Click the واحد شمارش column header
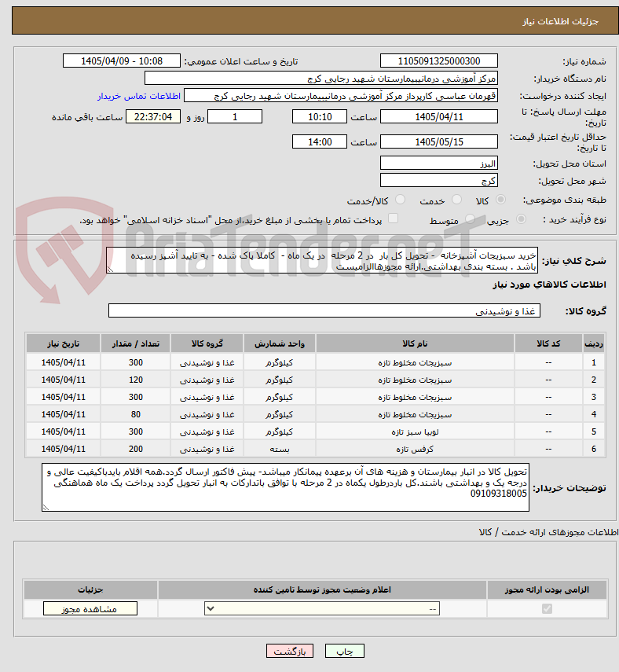619x672 pixels. 280,343
